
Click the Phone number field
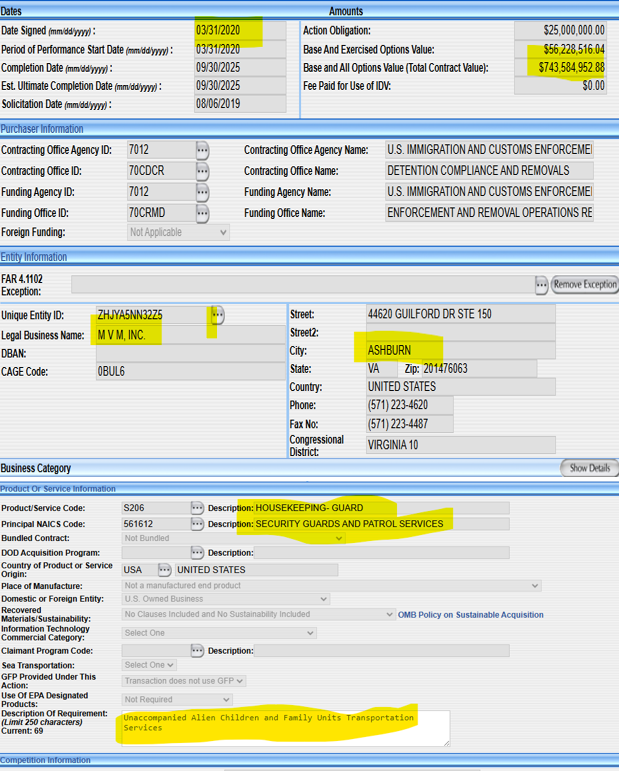tap(410, 406)
